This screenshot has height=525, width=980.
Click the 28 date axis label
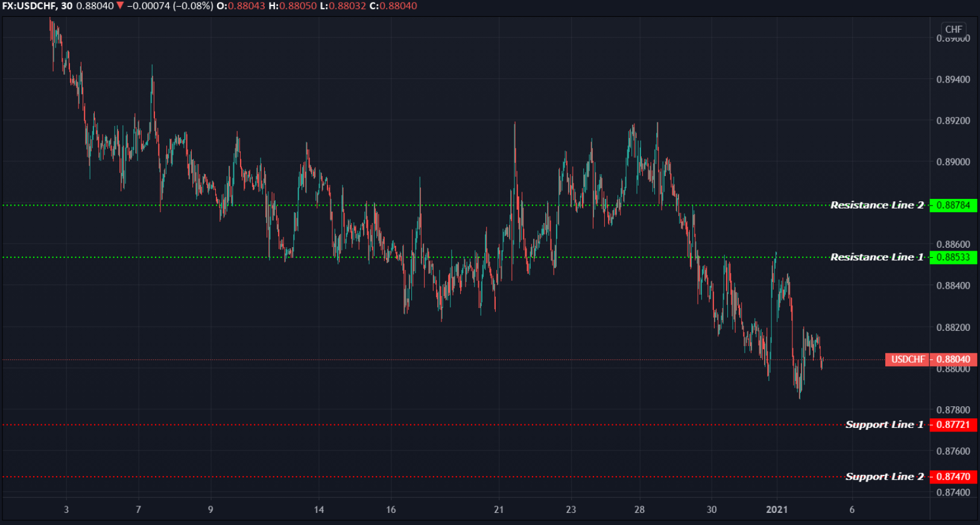click(x=639, y=510)
